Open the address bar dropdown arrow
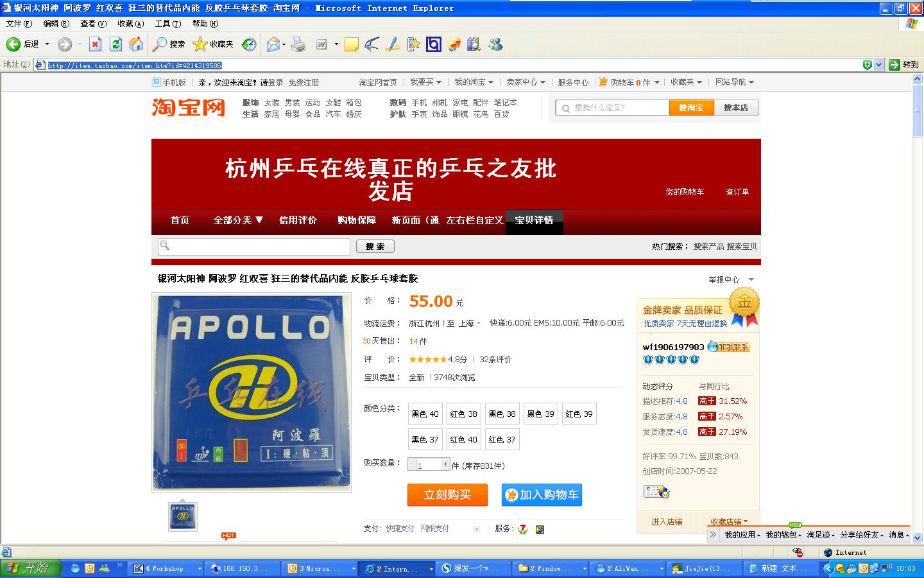 879,65
